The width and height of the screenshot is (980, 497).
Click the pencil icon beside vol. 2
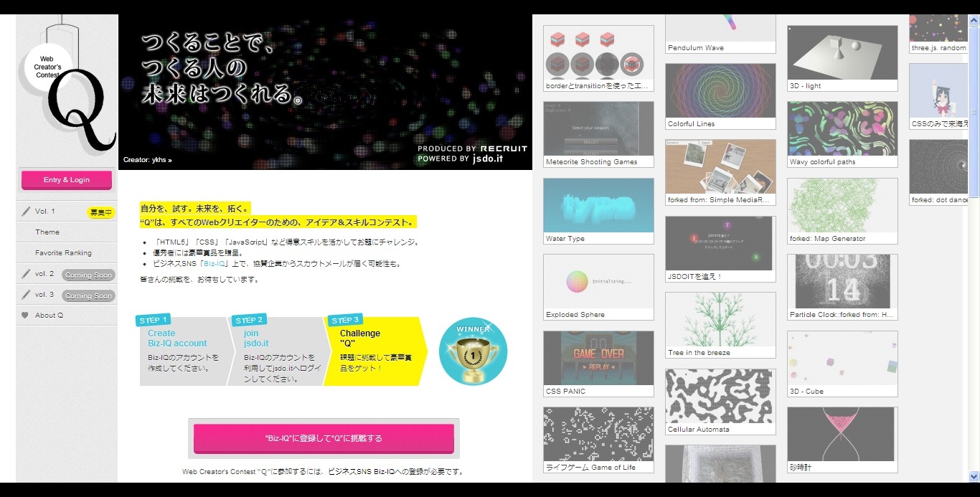click(x=27, y=274)
